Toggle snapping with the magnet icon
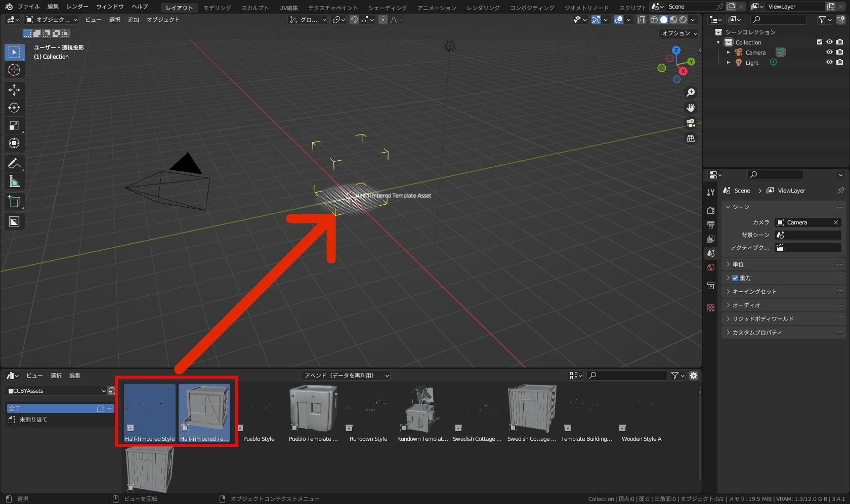 click(354, 20)
